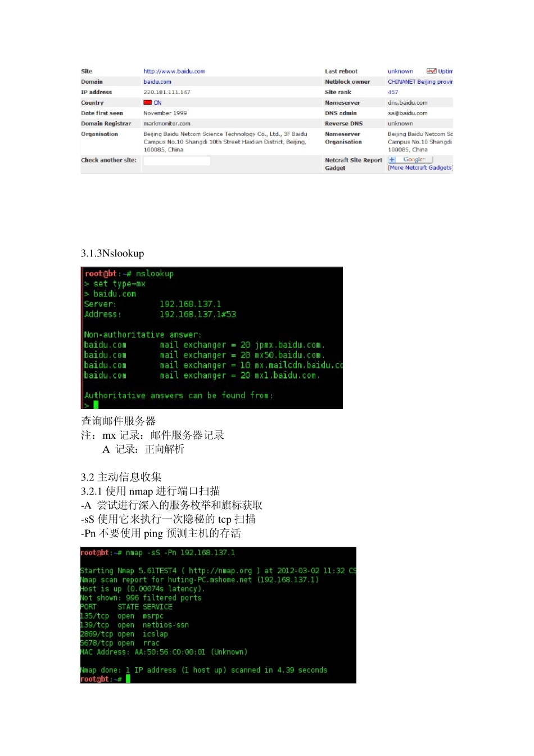
Task: Select the 5678/tcp open rrac row
Action: click(x=120, y=643)
